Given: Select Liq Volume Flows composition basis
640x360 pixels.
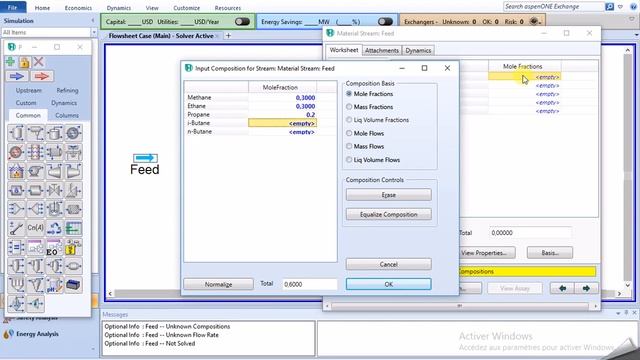Looking at the screenshot, I should click(349, 160).
